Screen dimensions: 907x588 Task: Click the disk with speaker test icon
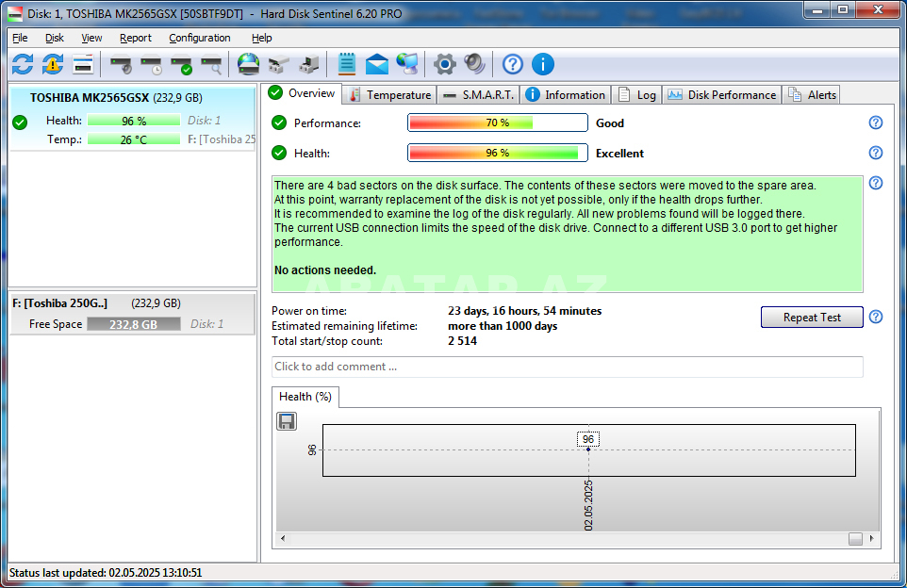click(121, 64)
